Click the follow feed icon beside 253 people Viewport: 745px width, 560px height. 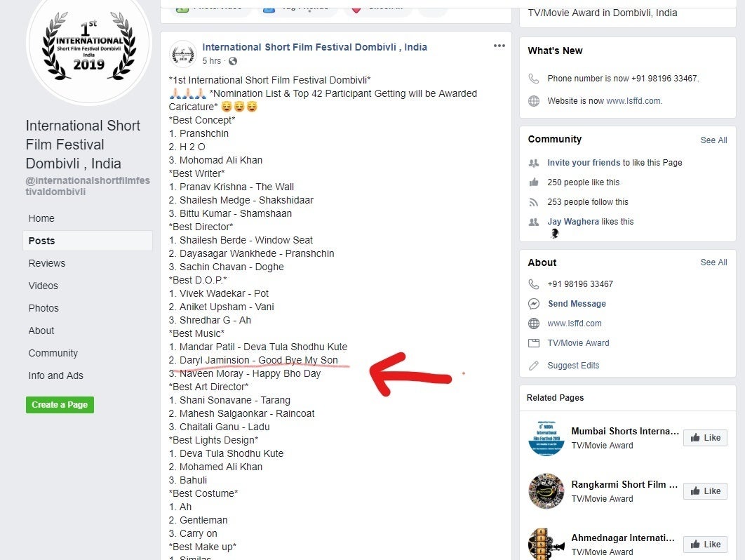(534, 202)
